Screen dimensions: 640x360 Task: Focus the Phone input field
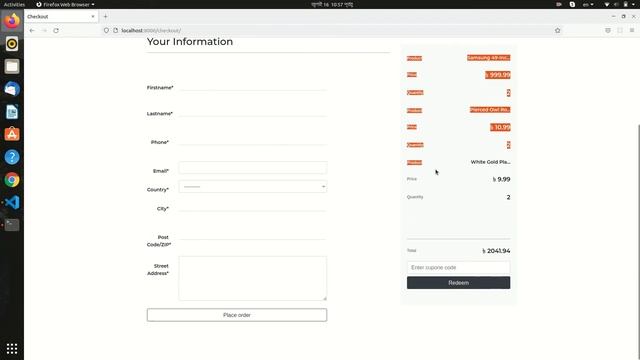tap(253, 140)
